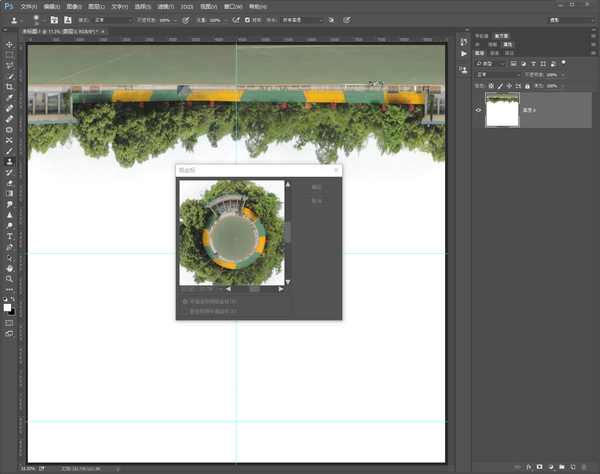
Task: Toggle pressure for opacity icon
Action: [186, 20]
